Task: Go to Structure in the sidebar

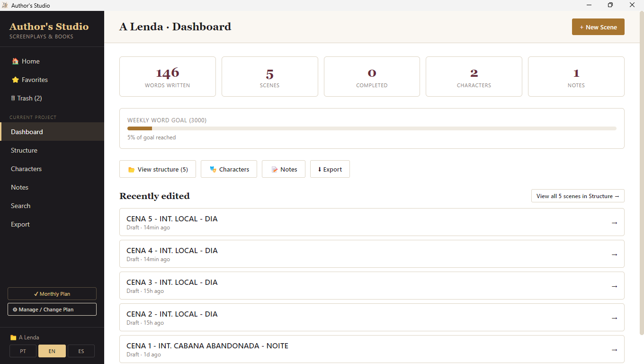Action: [52, 150]
